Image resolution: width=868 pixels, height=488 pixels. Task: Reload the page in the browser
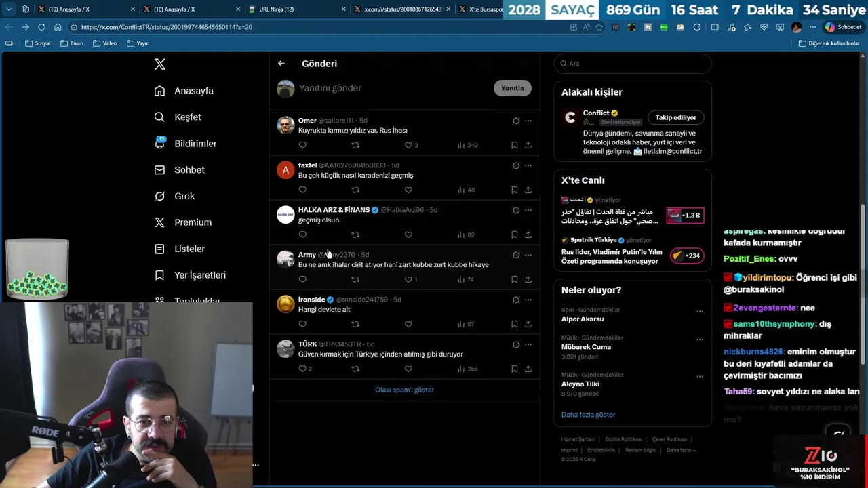41,27
